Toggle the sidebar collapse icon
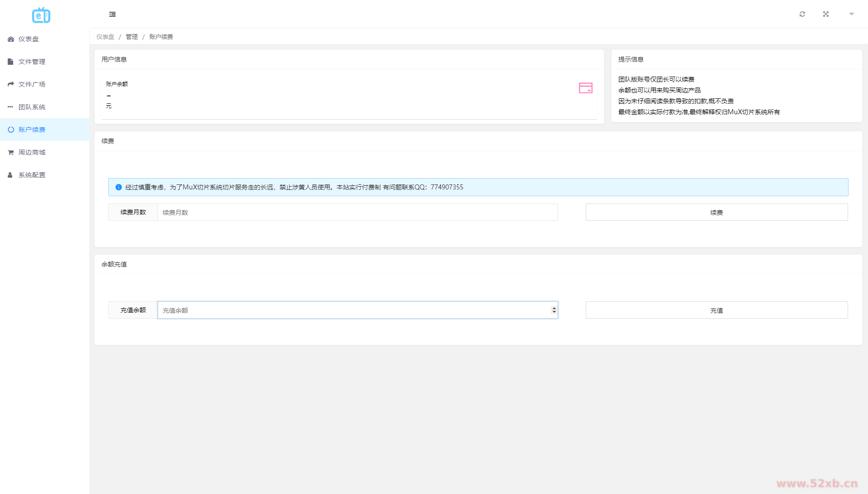868x494 pixels. coord(112,15)
